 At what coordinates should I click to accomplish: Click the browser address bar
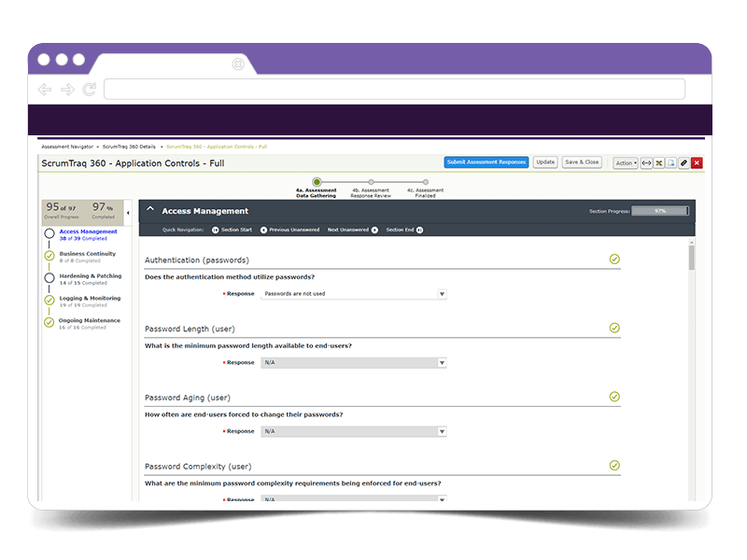[x=394, y=89]
